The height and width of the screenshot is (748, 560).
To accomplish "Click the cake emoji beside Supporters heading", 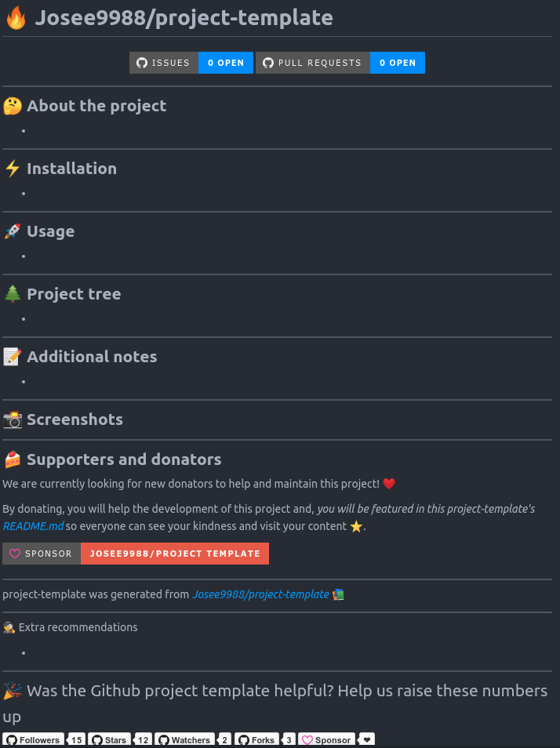I will pos(13,459).
